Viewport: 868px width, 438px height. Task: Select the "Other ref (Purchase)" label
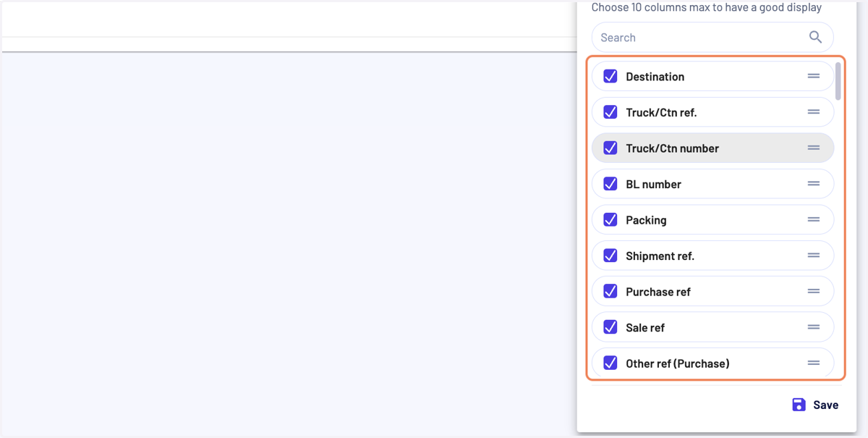point(678,363)
